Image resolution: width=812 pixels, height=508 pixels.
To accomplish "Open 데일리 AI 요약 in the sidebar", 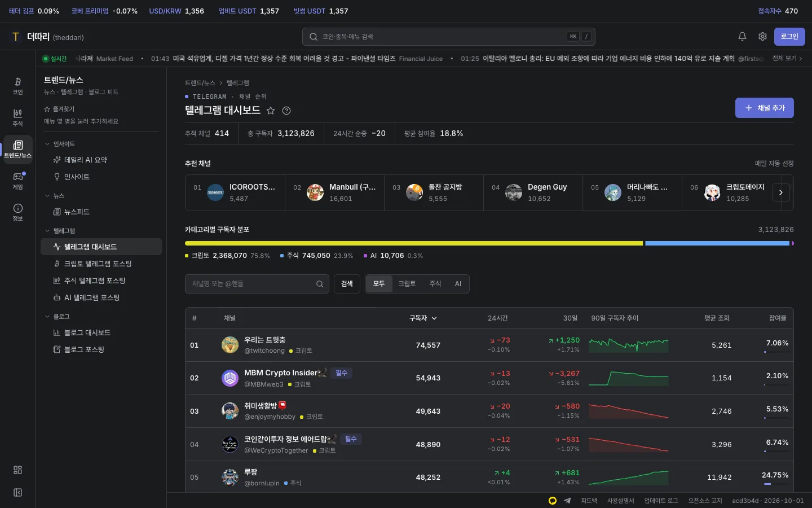I will tap(101, 160).
